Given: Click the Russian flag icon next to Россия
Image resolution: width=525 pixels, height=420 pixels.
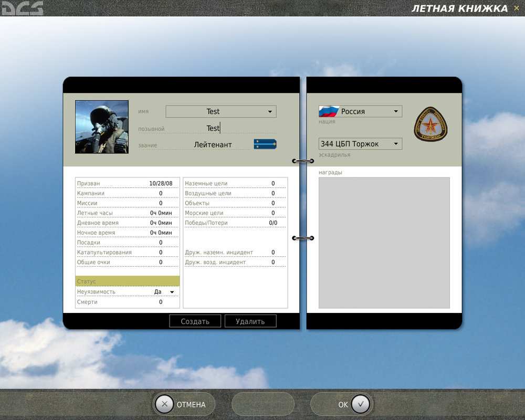Looking at the screenshot, I should pos(328,111).
